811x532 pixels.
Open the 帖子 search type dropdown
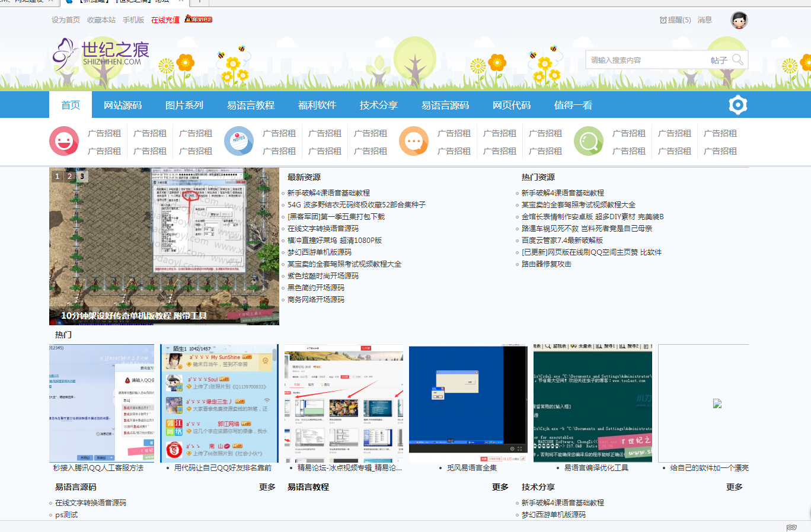[x=719, y=60]
